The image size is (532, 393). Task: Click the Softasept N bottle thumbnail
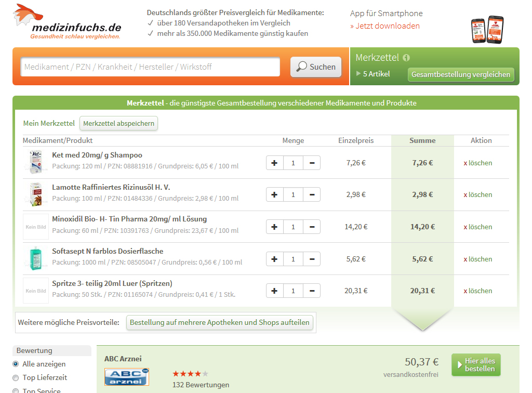point(35,258)
